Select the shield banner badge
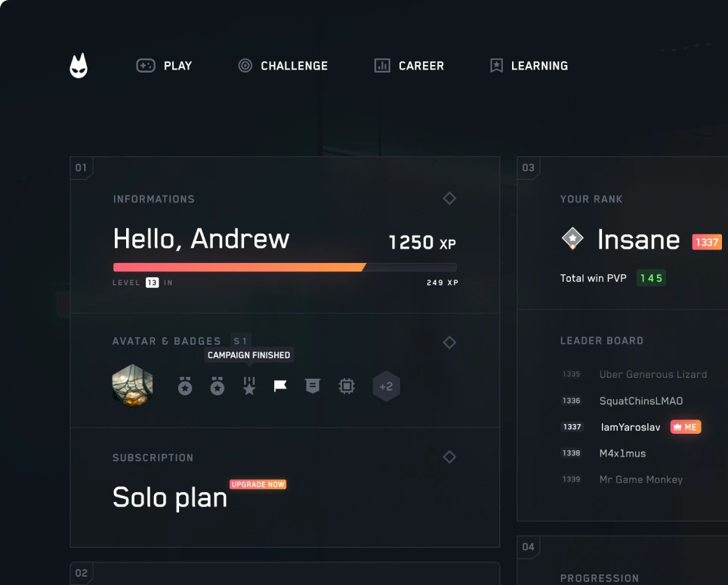 tap(313, 386)
